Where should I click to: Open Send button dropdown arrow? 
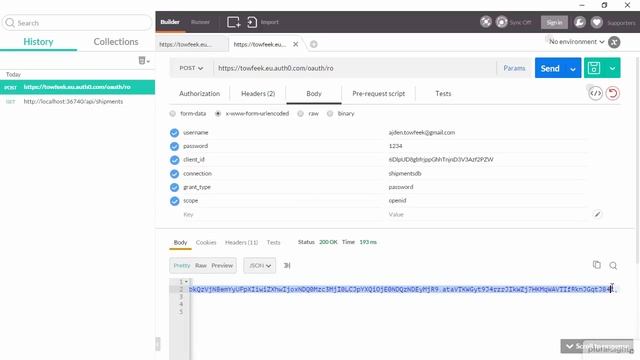pos(573,68)
